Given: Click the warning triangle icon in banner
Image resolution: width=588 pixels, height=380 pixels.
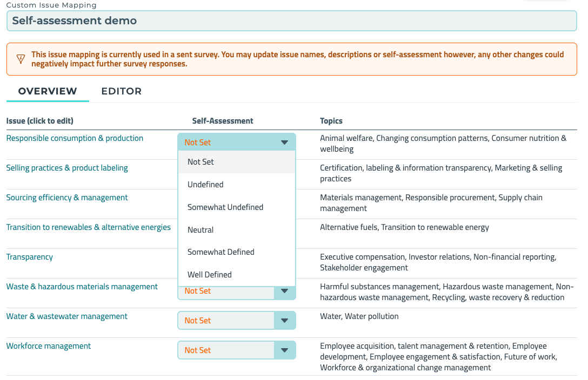Looking at the screenshot, I should click(21, 59).
